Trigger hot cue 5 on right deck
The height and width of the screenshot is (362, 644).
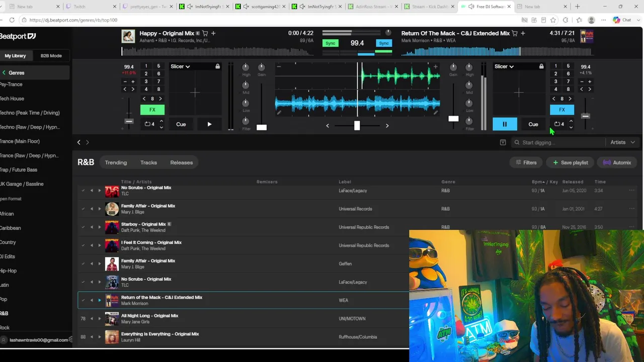tap(568, 66)
